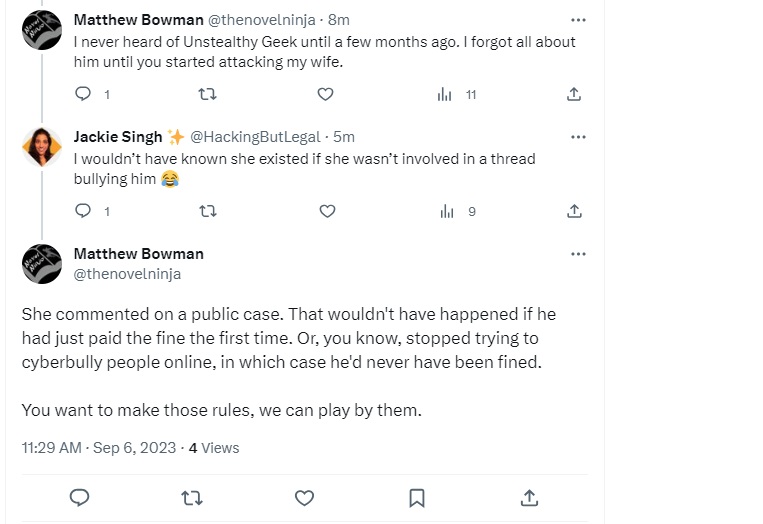Click Matthew Bowman's avatar on main tweet
The image size is (763, 524).
point(42,264)
